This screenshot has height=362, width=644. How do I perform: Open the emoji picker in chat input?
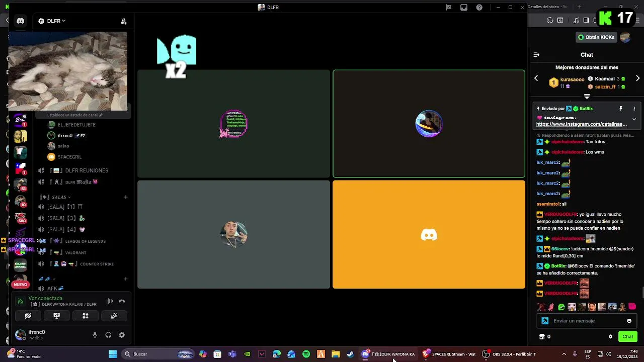pyautogui.click(x=629, y=321)
